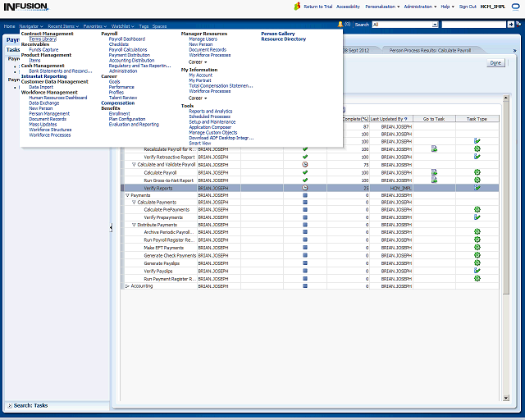The width and height of the screenshot is (525, 420).
Task: Collapse the Calculate and Validate Payroll node
Action: click(x=134, y=165)
